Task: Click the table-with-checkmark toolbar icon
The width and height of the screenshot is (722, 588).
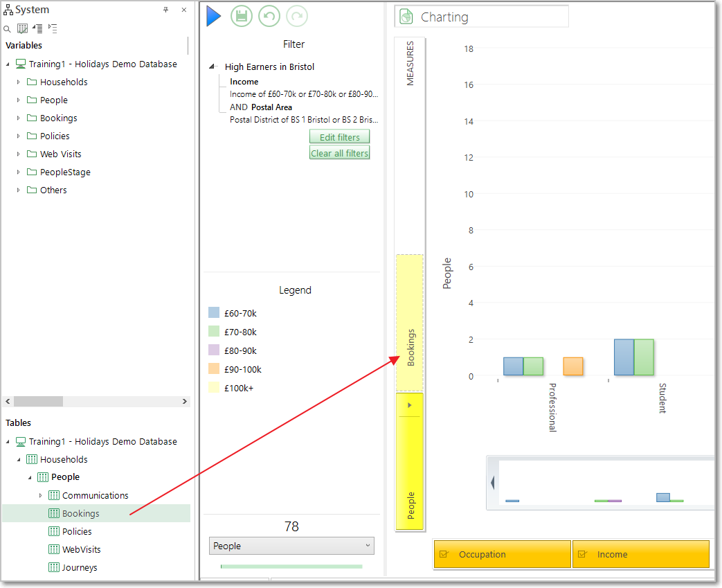Action: point(22,28)
